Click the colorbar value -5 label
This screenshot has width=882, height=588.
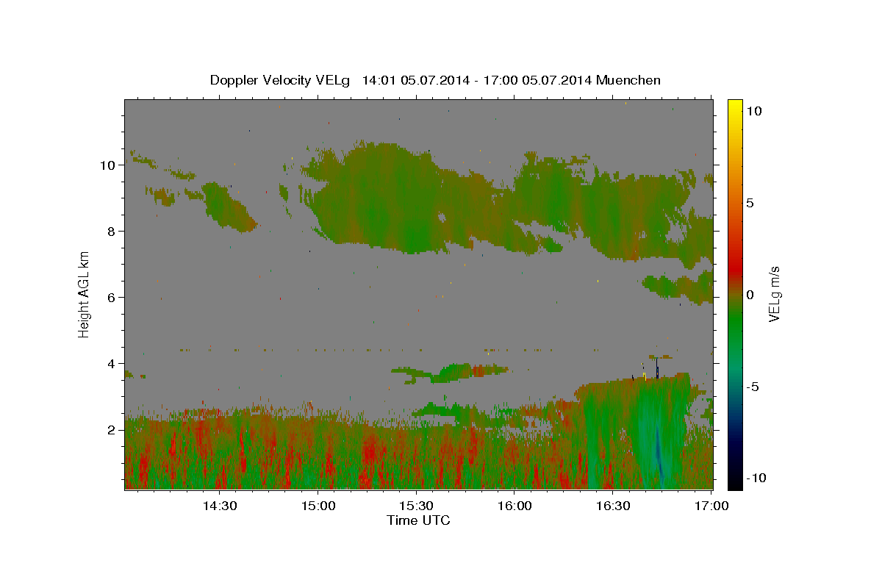click(x=752, y=387)
